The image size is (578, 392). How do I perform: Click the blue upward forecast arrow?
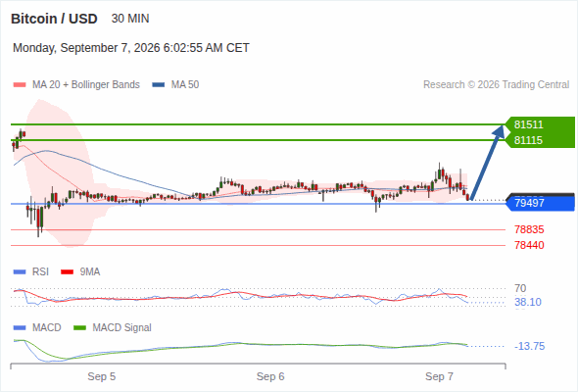tap(487, 163)
